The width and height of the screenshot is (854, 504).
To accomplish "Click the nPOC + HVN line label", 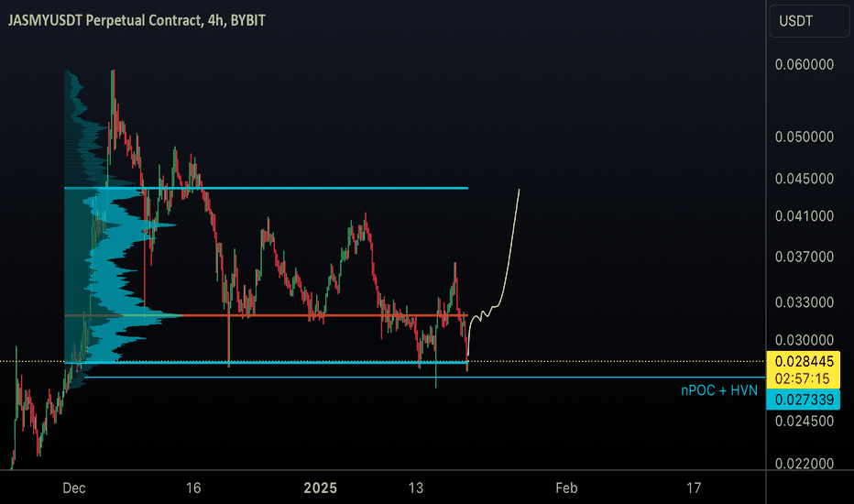I will point(719,390).
